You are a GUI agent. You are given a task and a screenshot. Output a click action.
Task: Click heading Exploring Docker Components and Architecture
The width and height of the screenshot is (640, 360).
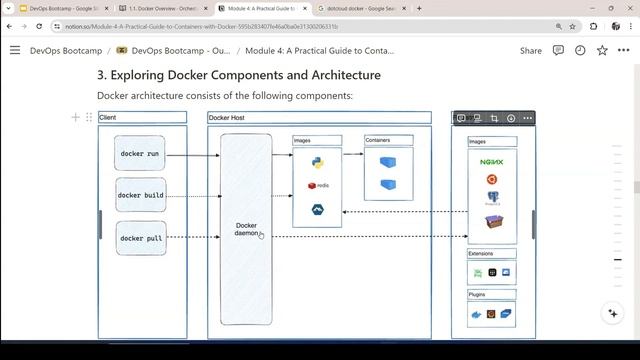coord(239,75)
